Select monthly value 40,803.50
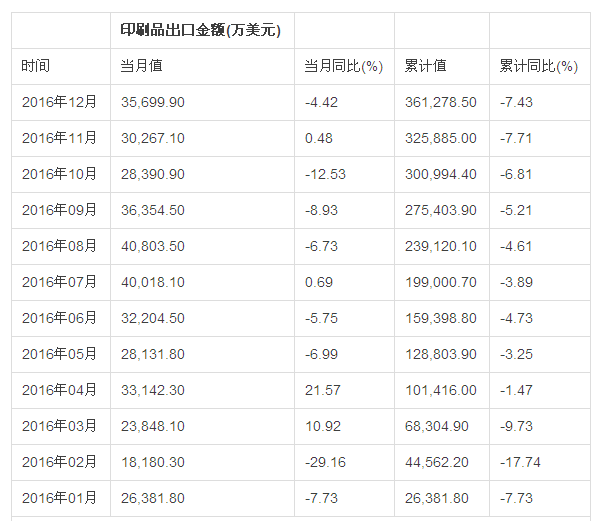This screenshot has width=600, height=521. click(x=152, y=246)
